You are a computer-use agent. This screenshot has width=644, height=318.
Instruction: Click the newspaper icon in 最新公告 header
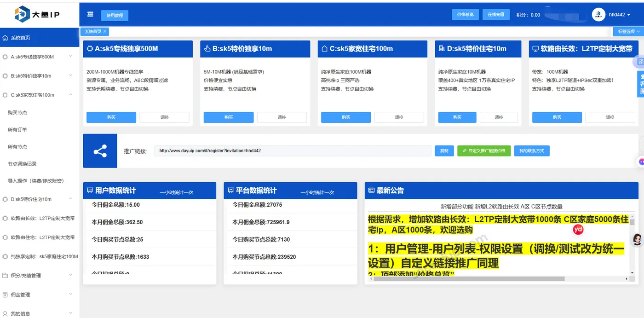(x=372, y=191)
